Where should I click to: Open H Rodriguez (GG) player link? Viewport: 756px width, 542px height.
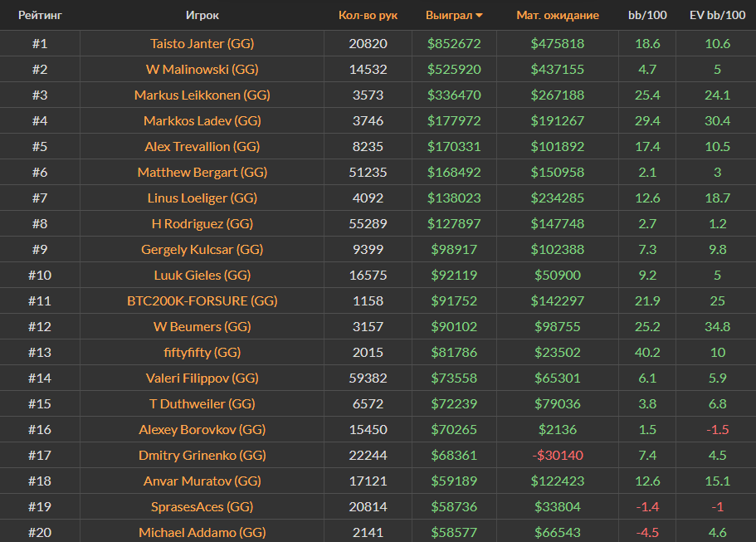202,223
